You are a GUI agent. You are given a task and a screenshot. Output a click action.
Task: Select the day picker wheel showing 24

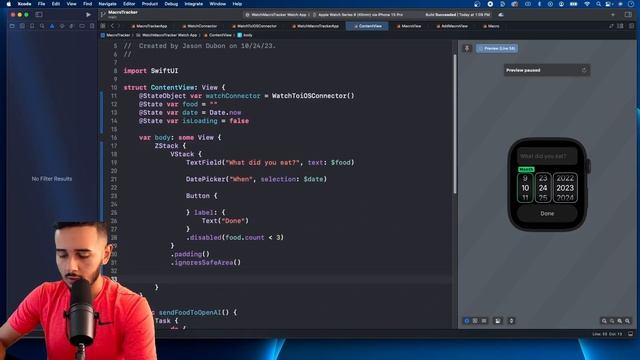click(543, 188)
